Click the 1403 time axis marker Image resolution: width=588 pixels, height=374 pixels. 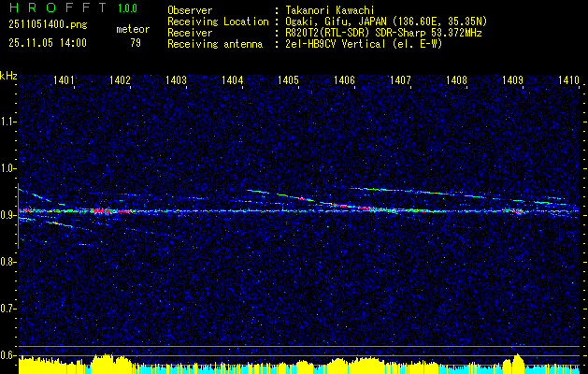(x=177, y=79)
